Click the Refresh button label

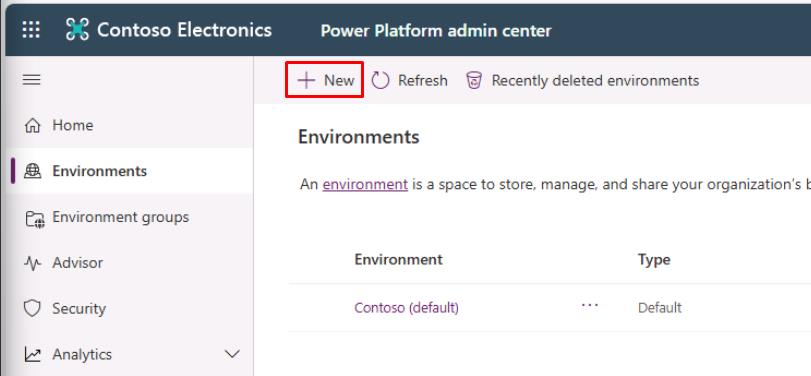423,81
